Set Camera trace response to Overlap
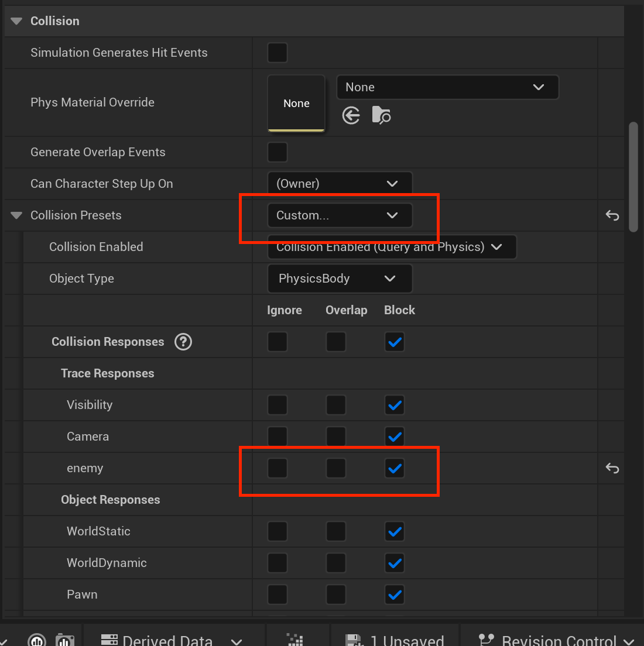Image resolution: width=644 pixels, height=646 pixels. pyautogui.click(x=336, y=437)
